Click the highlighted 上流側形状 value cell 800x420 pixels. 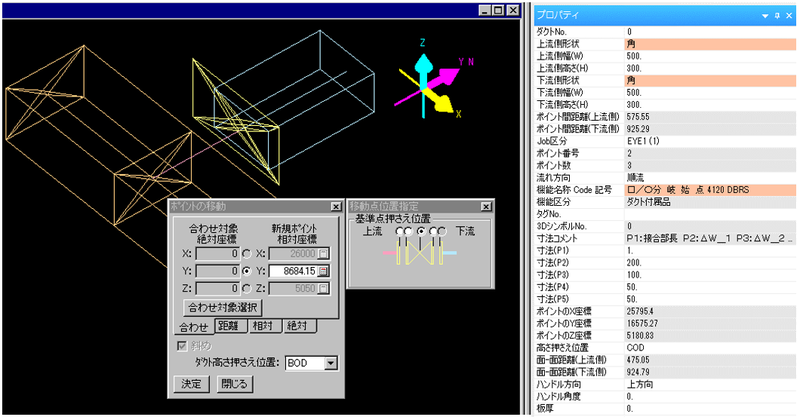pos(710,44)
